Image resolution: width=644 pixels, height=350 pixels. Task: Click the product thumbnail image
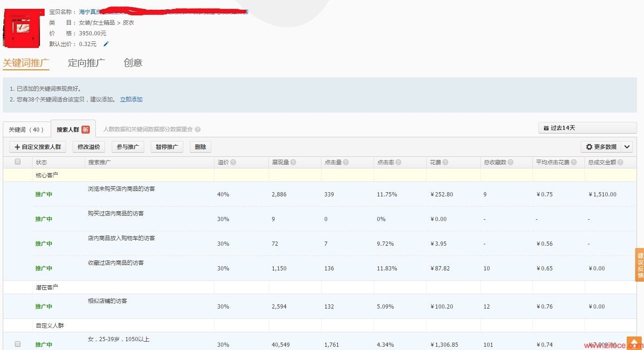coord(21,29)
